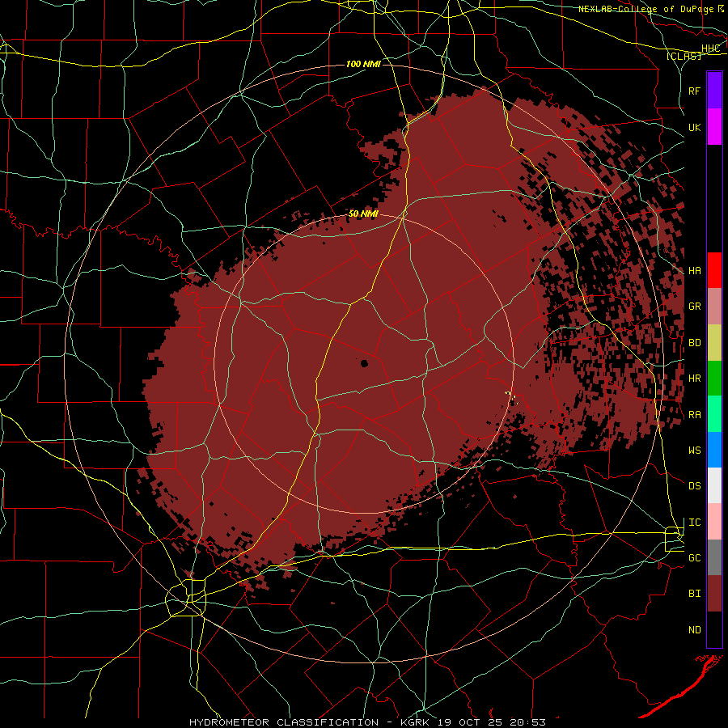Click the HA red legend swatch

pos(714,270)
